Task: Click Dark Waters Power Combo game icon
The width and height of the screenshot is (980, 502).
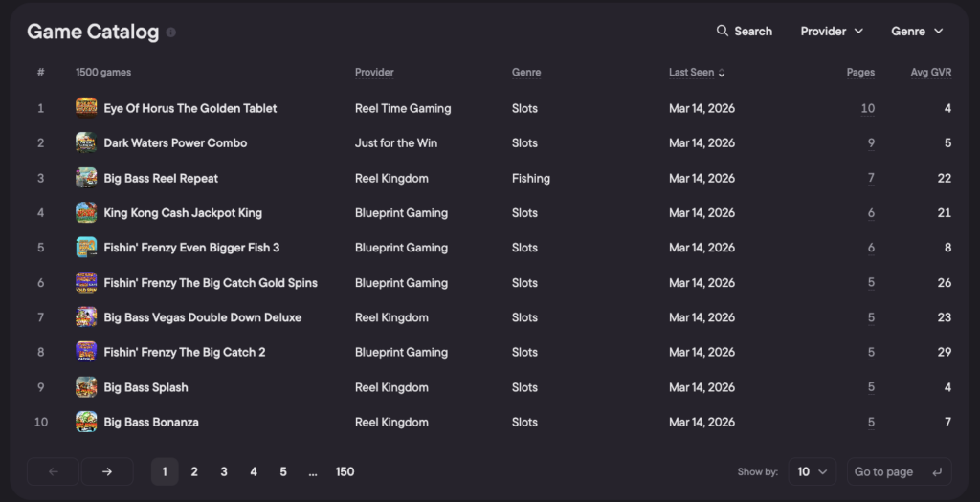Action: click(86, 142)
